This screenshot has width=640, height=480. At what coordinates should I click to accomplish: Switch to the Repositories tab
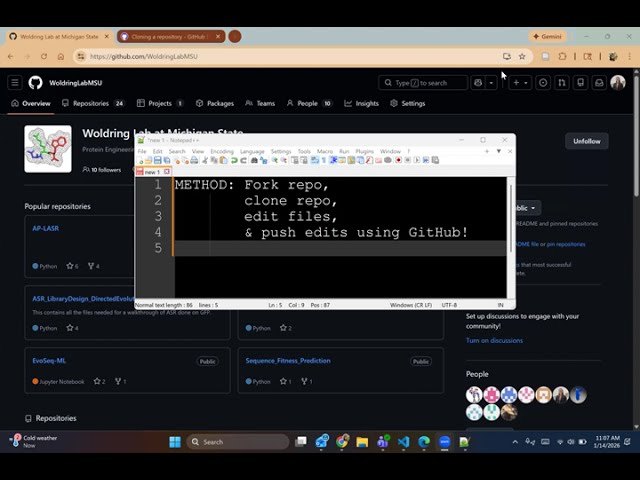click(93, 103)
